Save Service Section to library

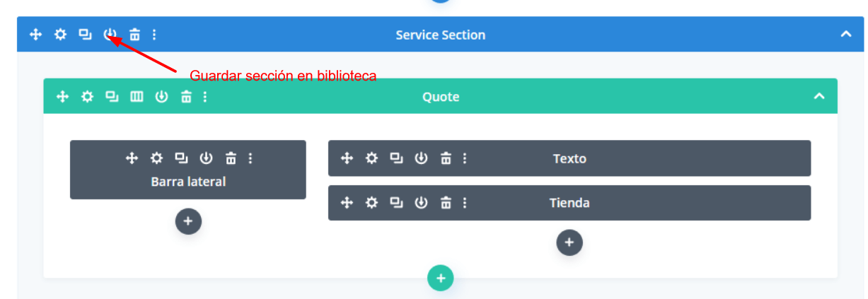[x=110, y=34]
